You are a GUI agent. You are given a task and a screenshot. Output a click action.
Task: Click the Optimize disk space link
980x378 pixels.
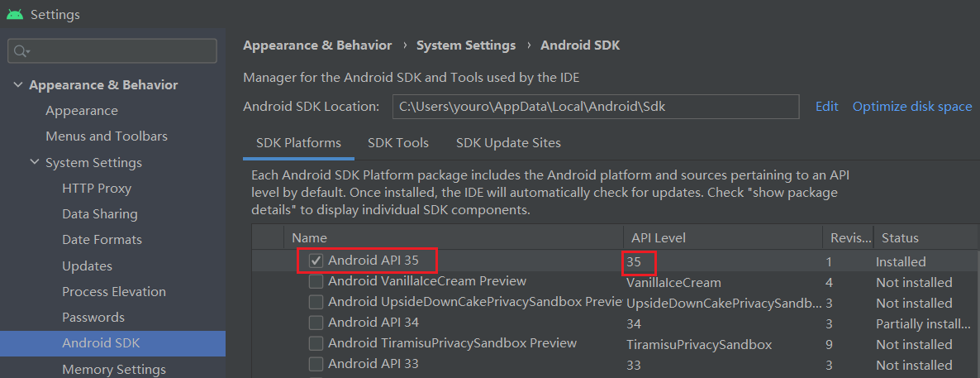[x=912, y=107]
